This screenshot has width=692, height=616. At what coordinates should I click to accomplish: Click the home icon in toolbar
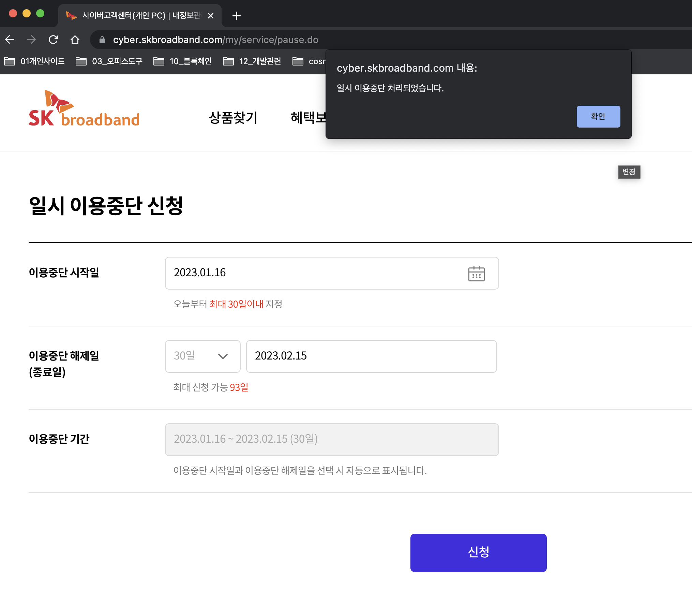click(75, 40)
